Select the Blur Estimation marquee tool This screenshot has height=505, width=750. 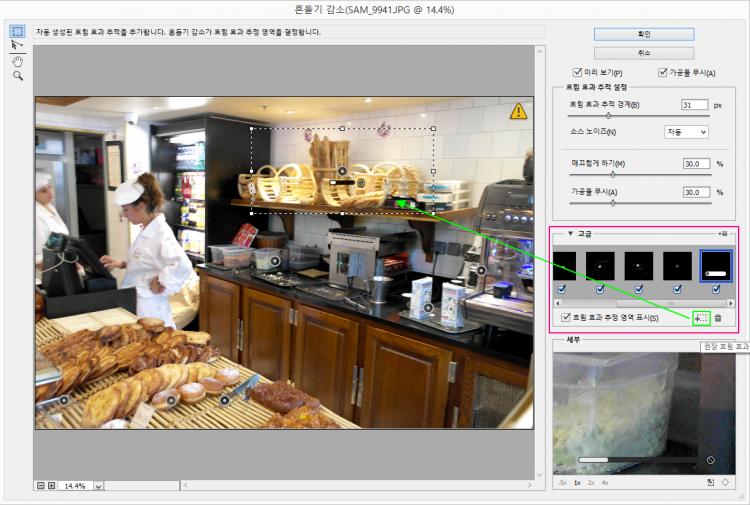[17, 31]
